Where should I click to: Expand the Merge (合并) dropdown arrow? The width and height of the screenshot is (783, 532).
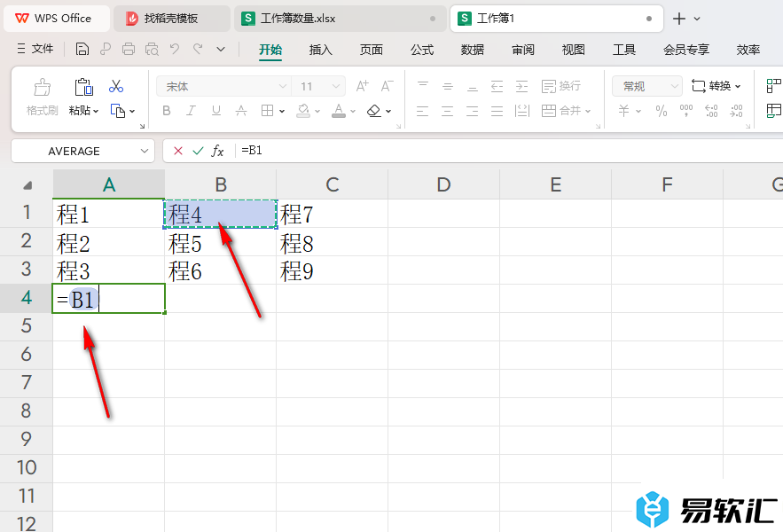(588, 111)
